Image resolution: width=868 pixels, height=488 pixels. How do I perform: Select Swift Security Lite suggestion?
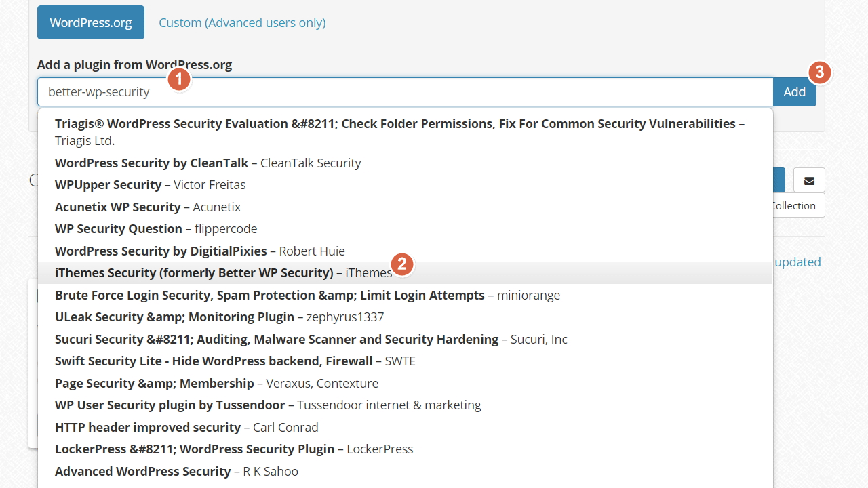[x=406, y=361]
